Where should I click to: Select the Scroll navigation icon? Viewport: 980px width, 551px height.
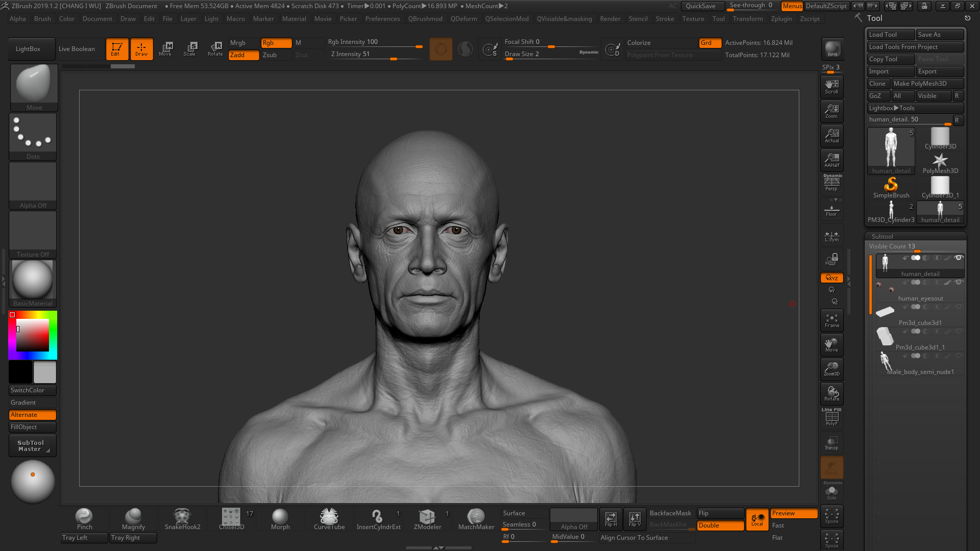[831, 86]
